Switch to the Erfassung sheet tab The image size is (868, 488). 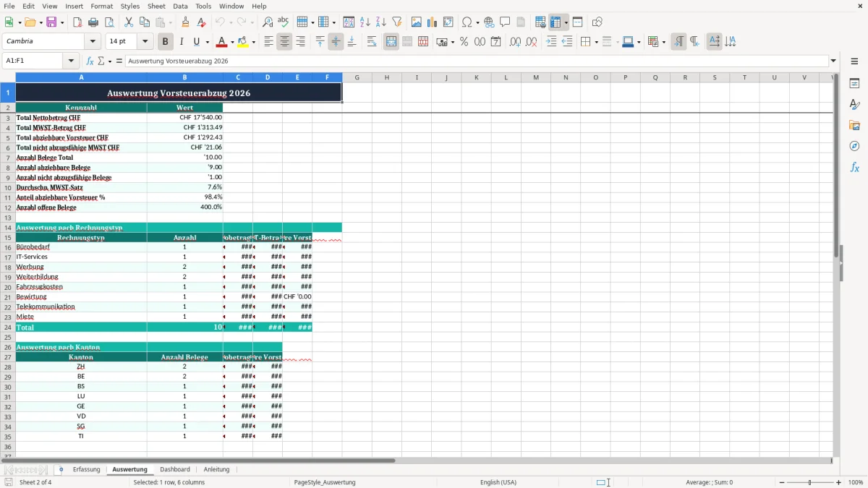point(86,469)
